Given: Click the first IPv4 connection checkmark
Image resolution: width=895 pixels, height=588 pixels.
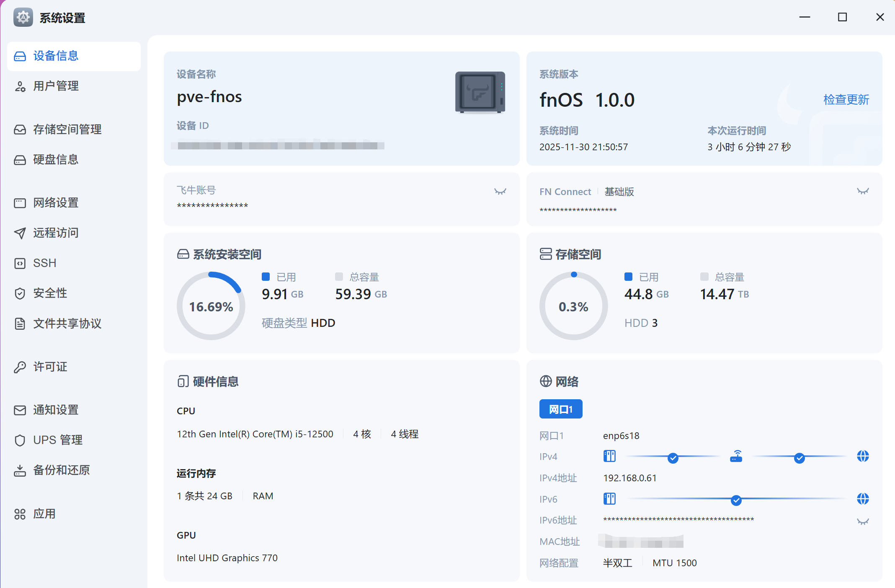Looking at the screenshot, I should (673, 458).
